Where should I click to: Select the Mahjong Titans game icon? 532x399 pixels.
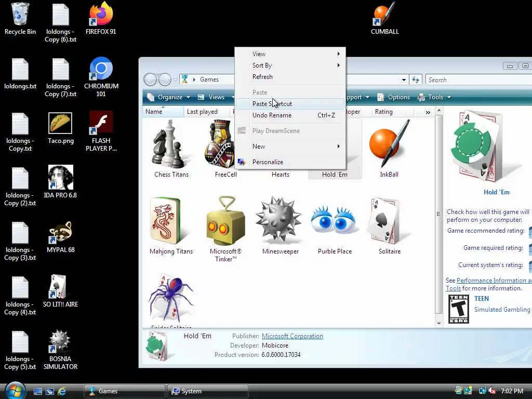[171, 225]
